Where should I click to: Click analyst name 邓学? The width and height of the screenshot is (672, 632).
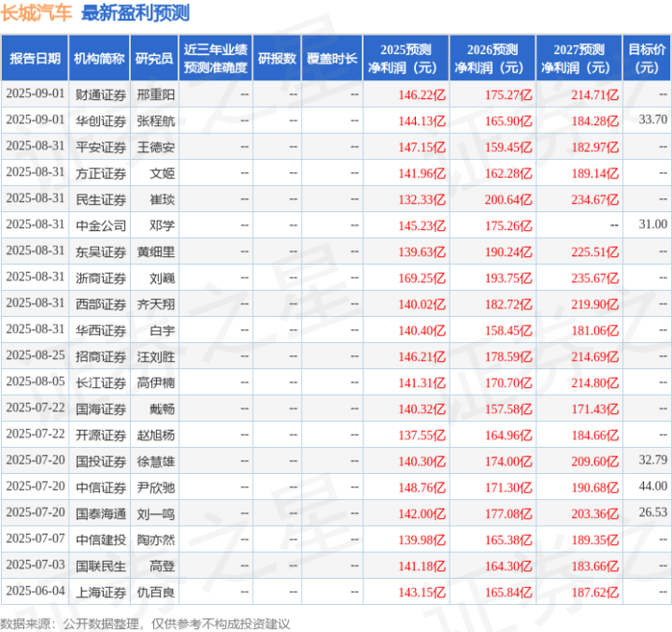click(162, 225)
